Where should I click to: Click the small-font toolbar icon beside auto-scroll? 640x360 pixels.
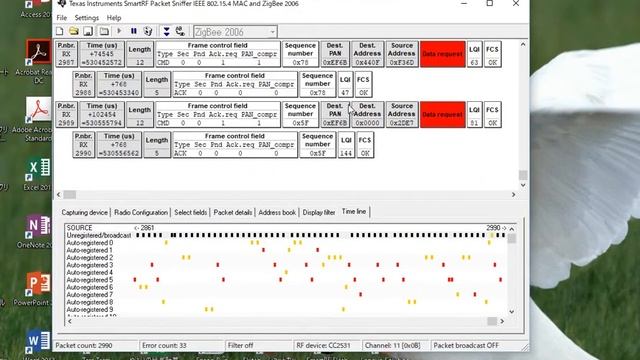click(x=180, y=31)
